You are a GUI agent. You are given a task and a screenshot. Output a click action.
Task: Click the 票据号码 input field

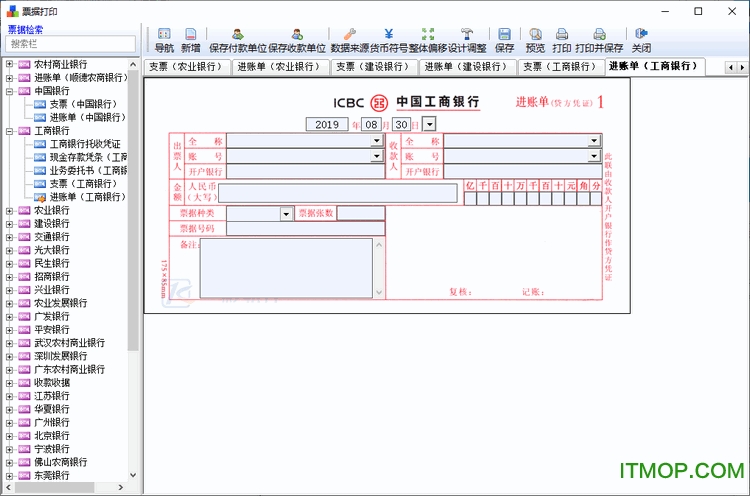click(305, 229)
